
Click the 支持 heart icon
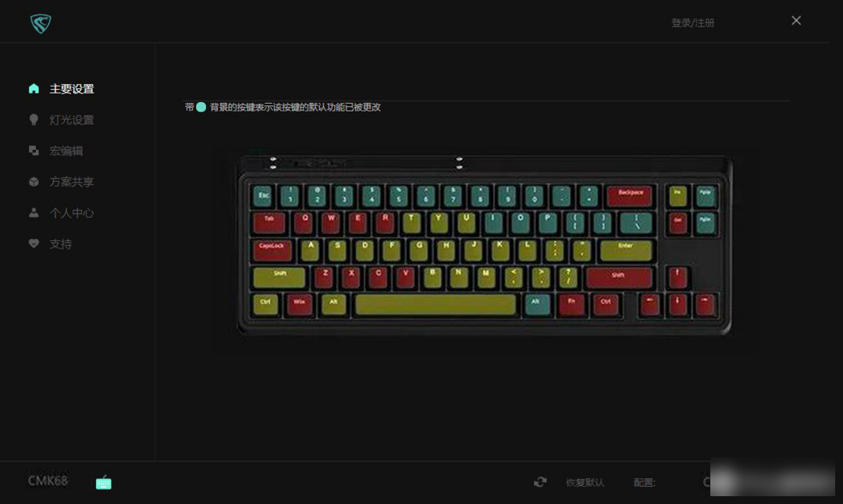tap(34, 243)
